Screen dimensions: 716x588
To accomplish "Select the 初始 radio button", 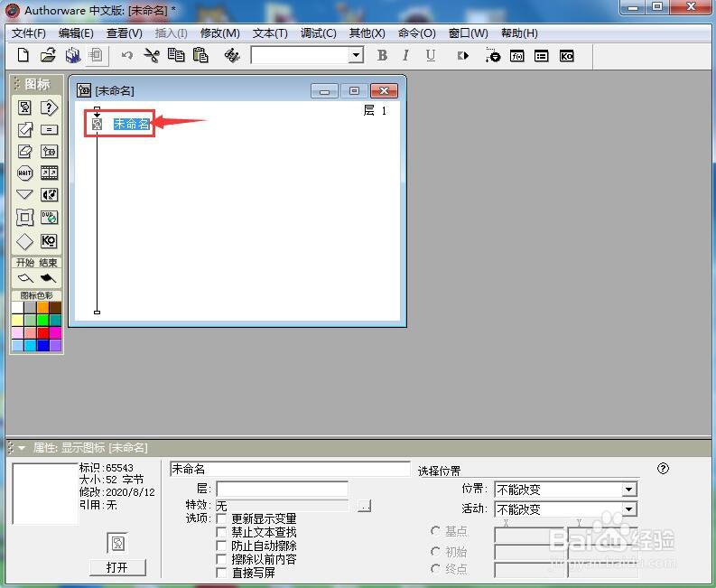I will (435, 552).
